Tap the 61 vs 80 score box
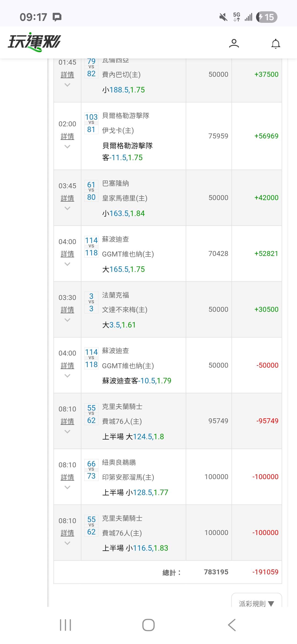This screenshot has height=644, width=297. pyautogui.click(x=91, y=191)
